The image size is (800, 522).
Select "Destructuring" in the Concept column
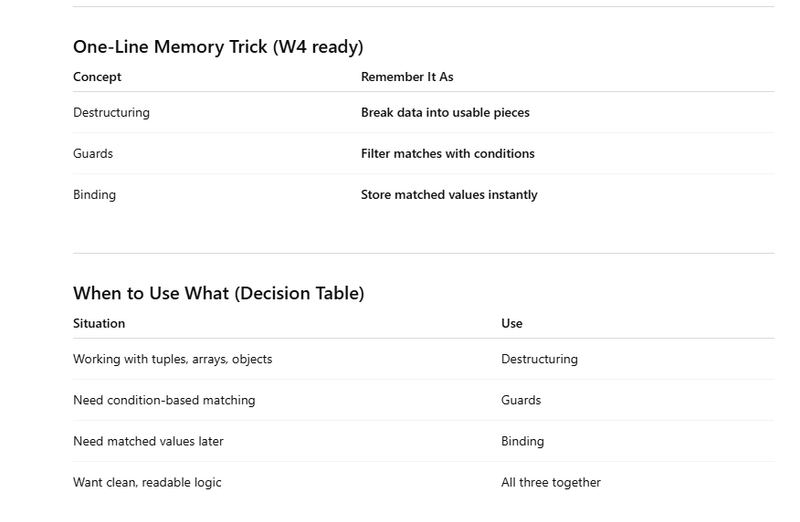coord(111,113)
